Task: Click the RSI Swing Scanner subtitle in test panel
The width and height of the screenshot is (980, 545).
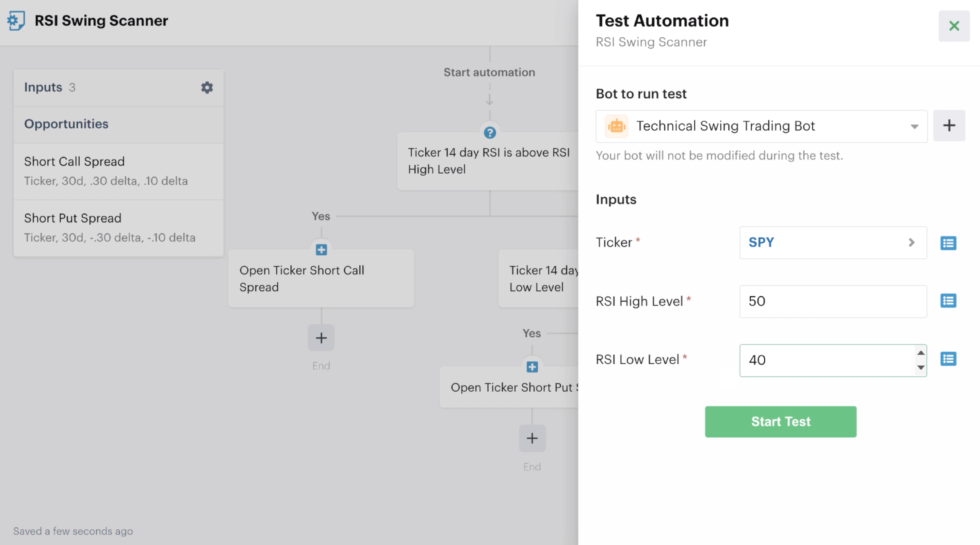Action: click(651, 42)
